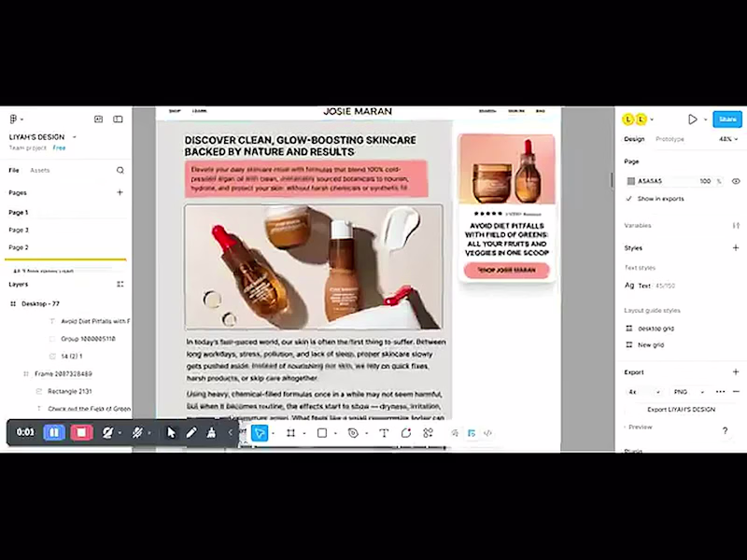
Task: Switch to the File tab
Action: coord(14,170)
